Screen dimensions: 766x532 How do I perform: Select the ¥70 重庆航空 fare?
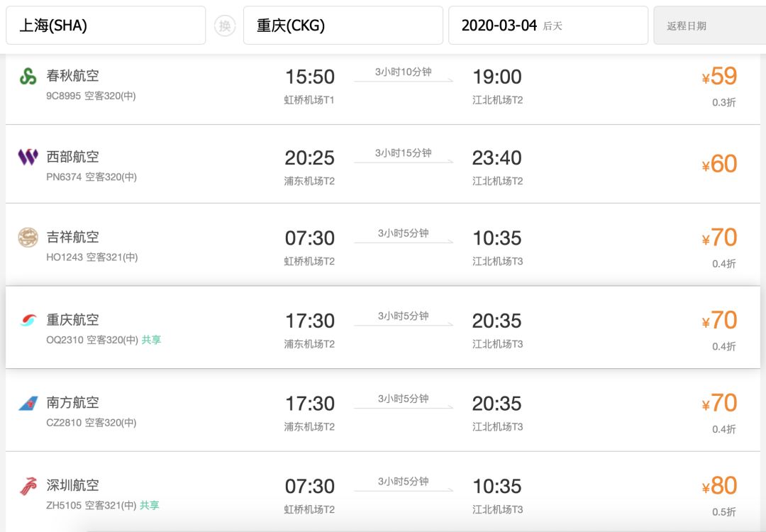(x=719, y=321)
